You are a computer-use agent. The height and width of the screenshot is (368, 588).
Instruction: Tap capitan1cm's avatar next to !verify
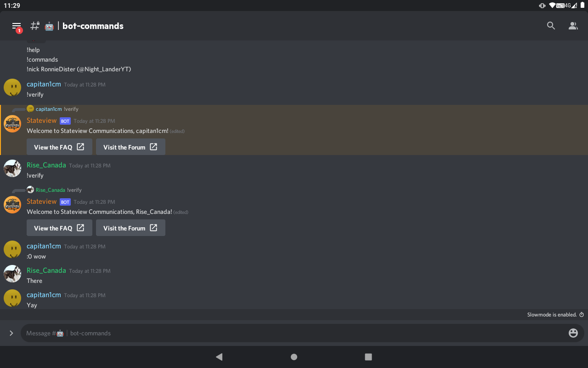tap(12, 87)
